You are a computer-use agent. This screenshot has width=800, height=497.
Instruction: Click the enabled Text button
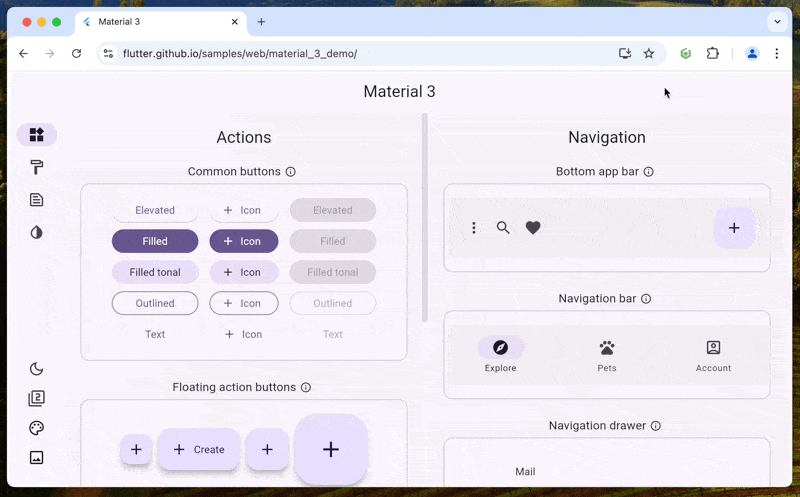(x=155, y=334)
